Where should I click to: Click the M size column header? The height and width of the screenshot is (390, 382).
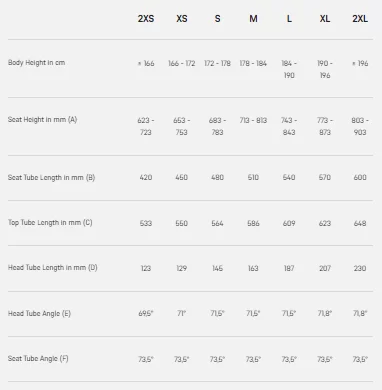click(253, 18)
